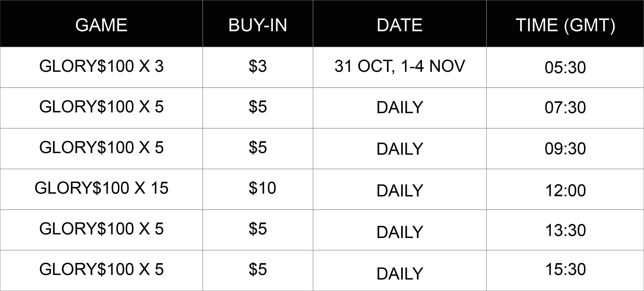Click the 09:30 time cell
Image resolution: width=644 pixels, height=291 pixels.
565,149
